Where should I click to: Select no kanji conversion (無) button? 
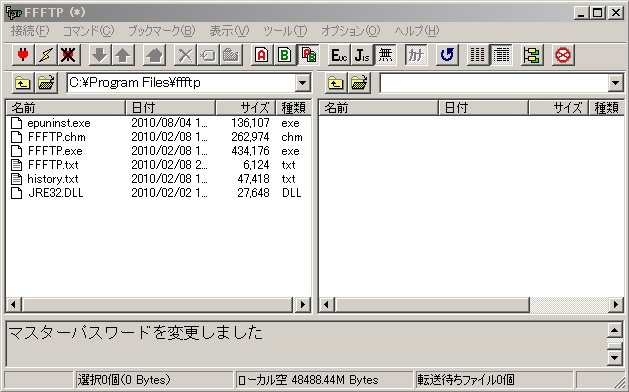click(385, 55)
